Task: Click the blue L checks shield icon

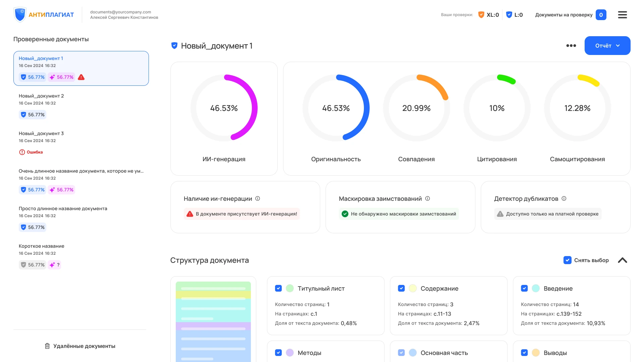Action: pyautogui.click(x=509, y=15)
